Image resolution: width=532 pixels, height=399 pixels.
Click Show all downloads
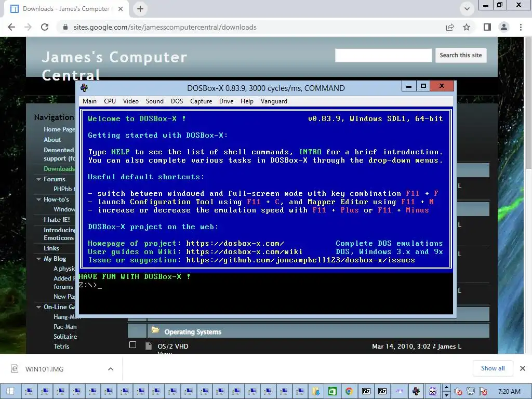(493, 368)
